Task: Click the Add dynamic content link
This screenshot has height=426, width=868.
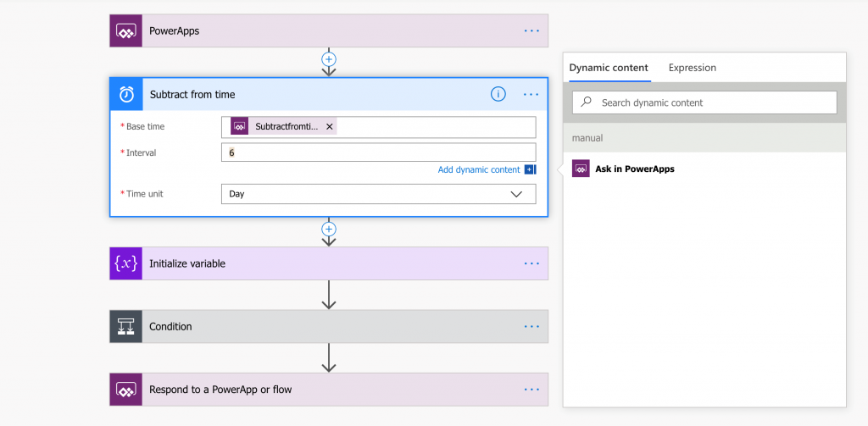Action: pos(479,170)
